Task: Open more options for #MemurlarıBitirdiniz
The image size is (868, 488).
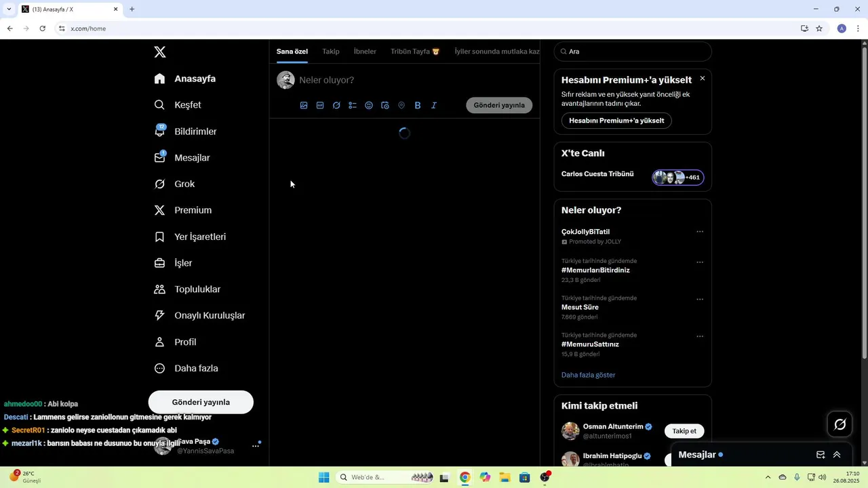Action: (700, 262)
